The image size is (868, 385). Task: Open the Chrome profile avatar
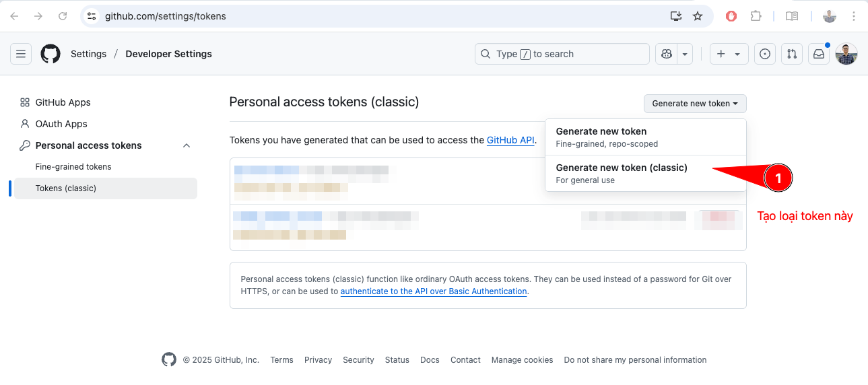830,16
